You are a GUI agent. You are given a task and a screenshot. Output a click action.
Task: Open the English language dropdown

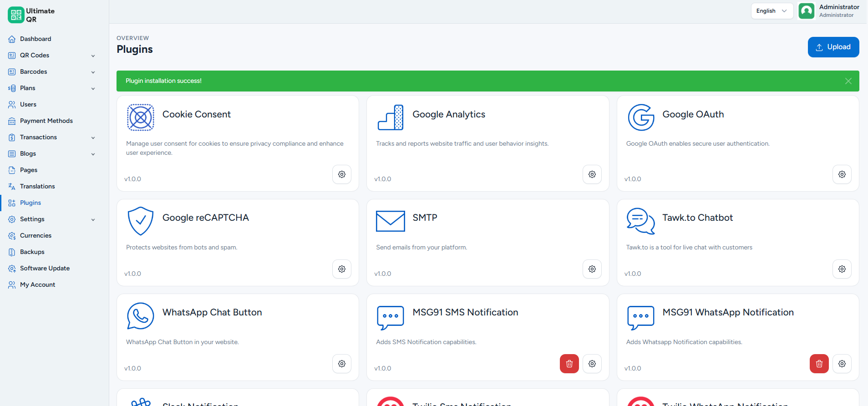[772, 11]
